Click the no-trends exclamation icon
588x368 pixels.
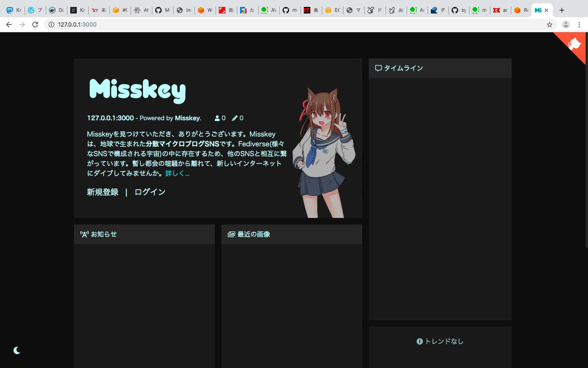pyautogui.click(x=419, y=341)
